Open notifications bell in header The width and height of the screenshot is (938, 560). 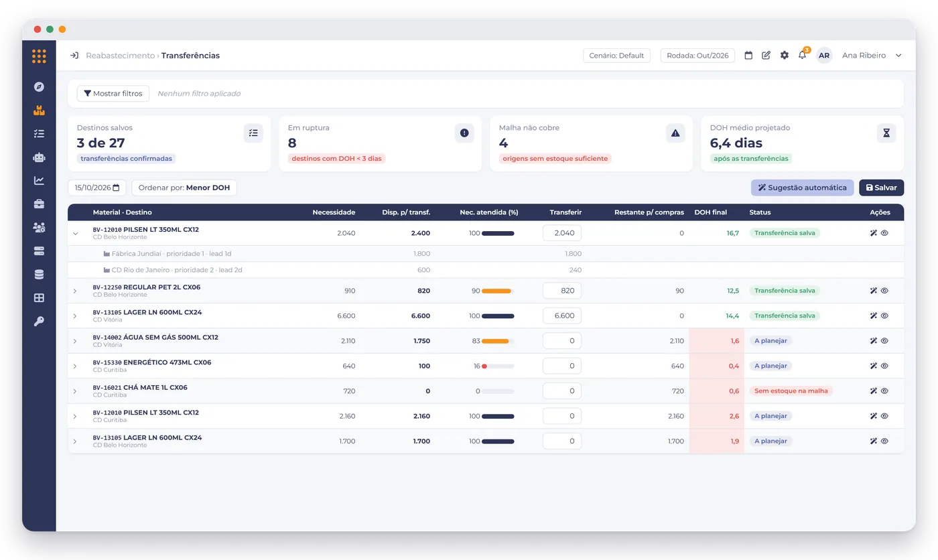pos(802,55)
